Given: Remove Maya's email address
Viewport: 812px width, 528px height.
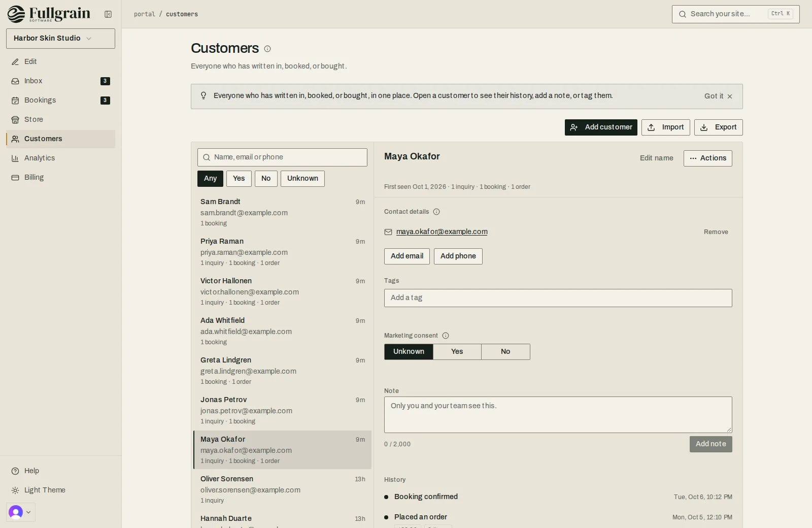Looking at the screenshot, I should pyautogui.click(x=716, y=232).
